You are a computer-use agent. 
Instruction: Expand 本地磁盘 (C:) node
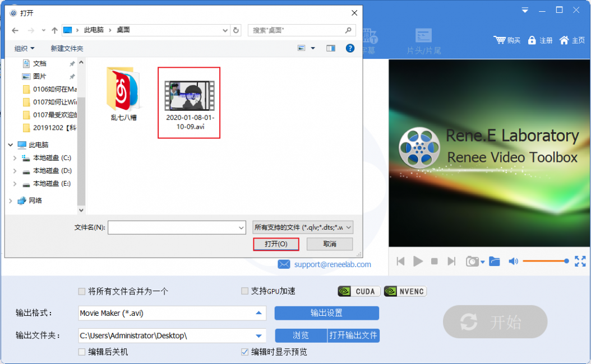15,158
